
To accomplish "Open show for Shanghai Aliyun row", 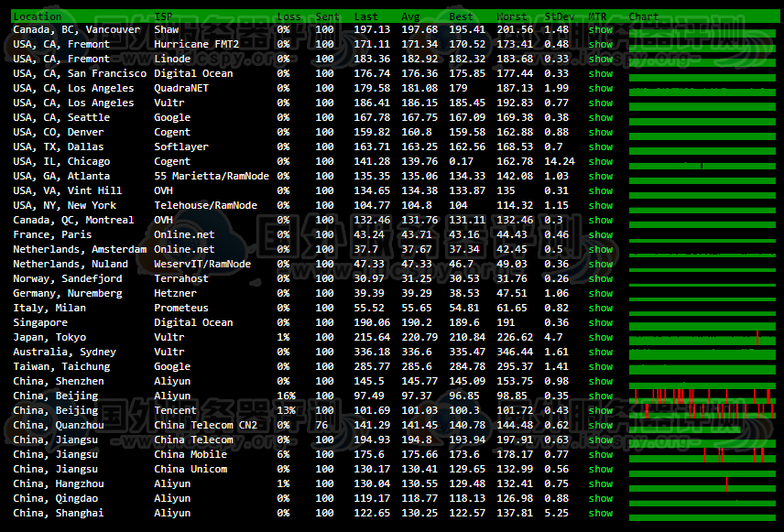I will [x=601, y=513].
